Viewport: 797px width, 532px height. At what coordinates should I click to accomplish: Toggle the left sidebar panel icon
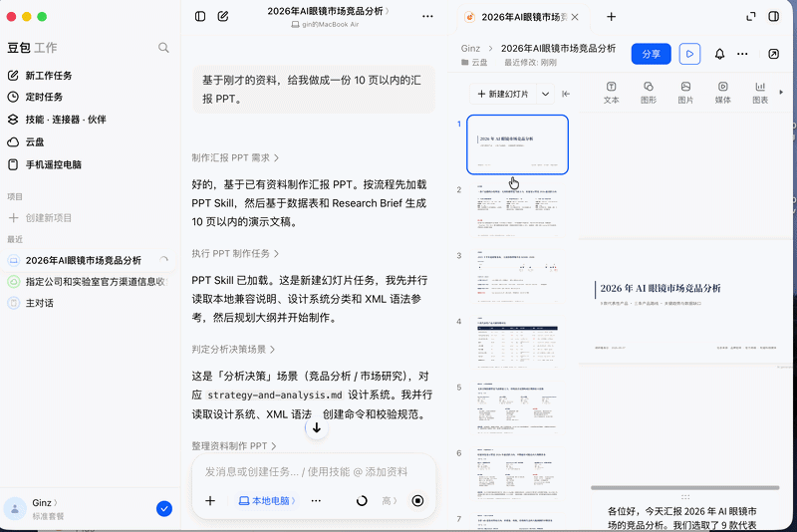(x=200, y=16)
